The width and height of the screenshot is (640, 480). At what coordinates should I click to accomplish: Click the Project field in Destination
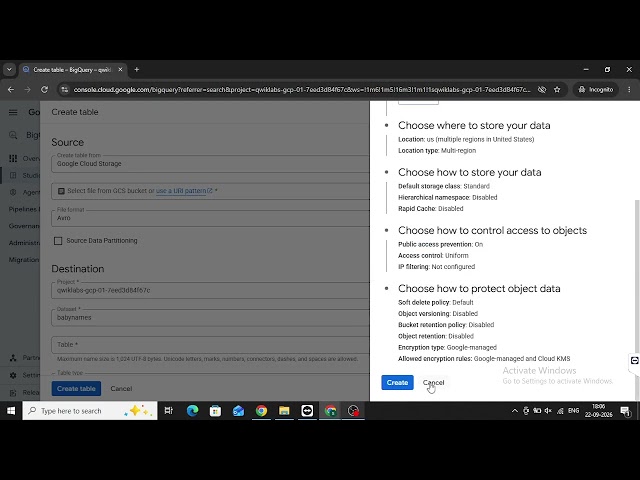click(x=210, y=290)
